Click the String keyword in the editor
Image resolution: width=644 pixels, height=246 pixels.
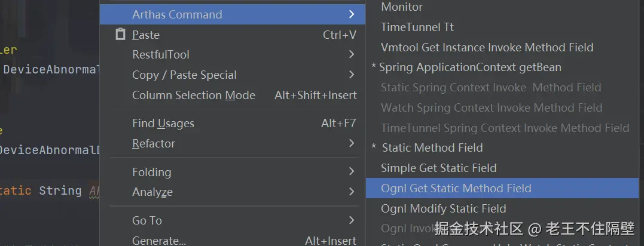pos(60,190)
